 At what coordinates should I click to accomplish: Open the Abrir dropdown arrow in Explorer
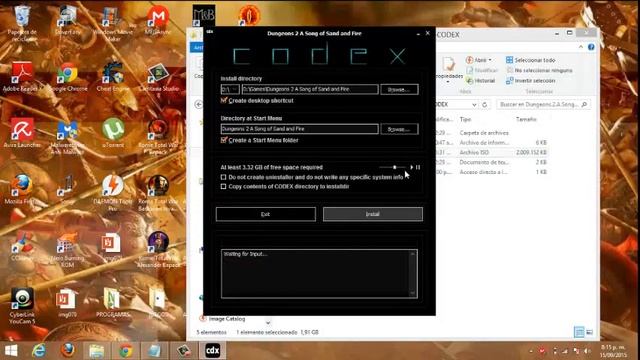pos(490,60)
